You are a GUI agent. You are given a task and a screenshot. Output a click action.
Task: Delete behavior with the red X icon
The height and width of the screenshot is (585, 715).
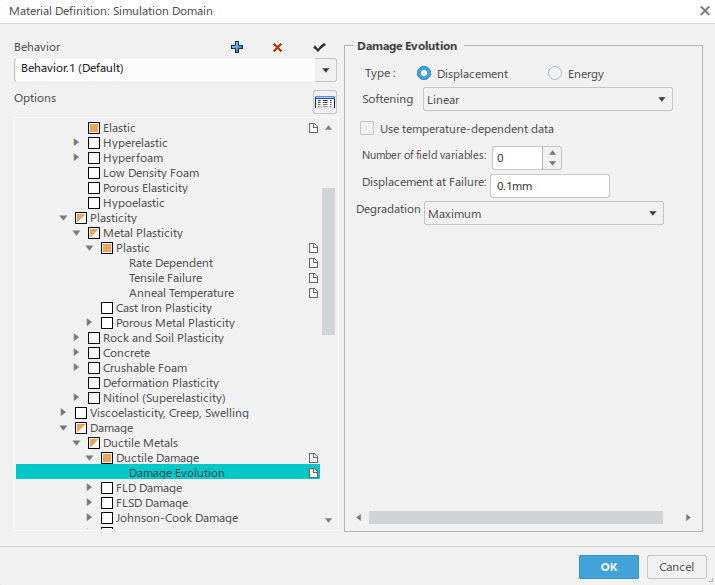pos(277,47)
